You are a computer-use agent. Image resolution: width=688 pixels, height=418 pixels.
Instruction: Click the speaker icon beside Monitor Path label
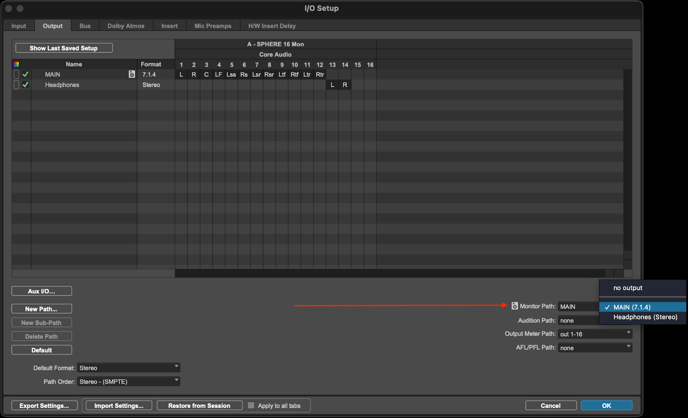515,306
